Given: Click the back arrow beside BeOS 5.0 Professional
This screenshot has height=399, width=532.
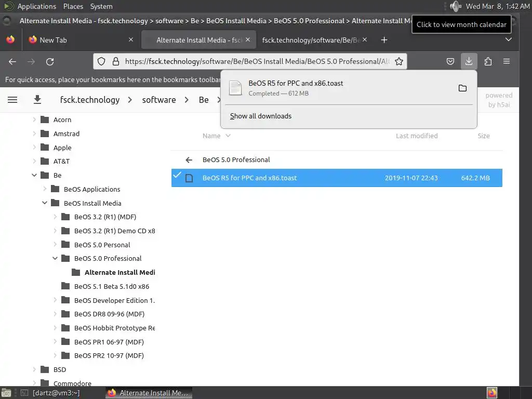Looking at the screenshot, I should click(x=189, y=160).
